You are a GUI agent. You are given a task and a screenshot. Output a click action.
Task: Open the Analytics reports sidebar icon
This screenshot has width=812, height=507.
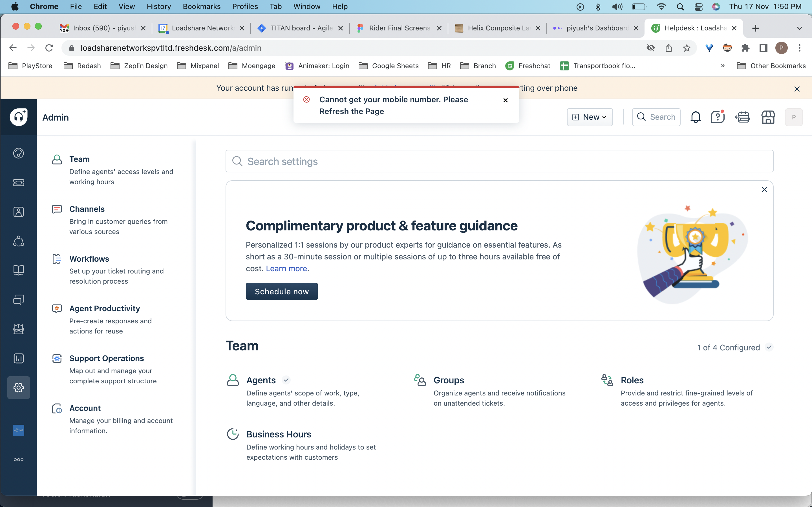coord(18,358)
